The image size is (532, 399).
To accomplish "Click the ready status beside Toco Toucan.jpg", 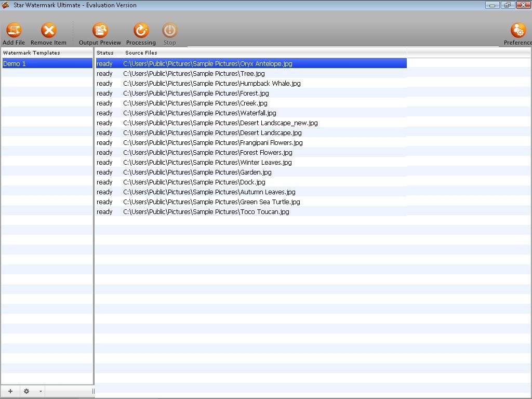I will coord(104,212).
